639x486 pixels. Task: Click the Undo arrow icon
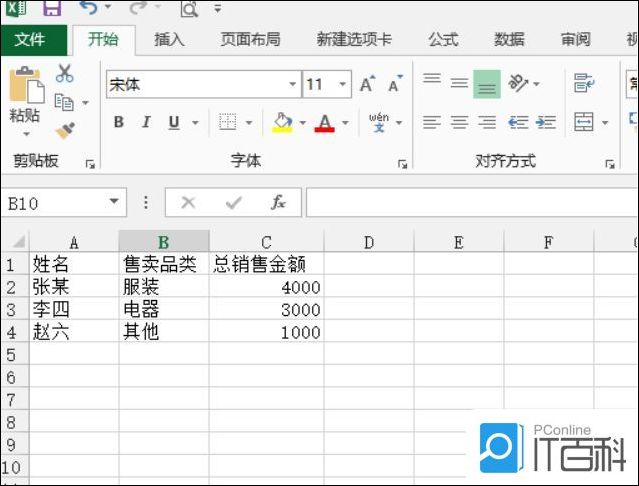point(88,7)
